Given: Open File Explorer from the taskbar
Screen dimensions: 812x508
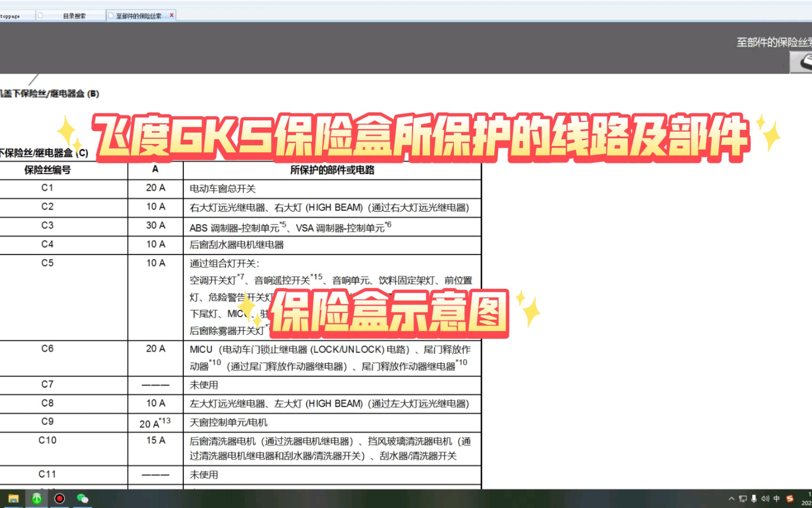Looking at the screenshot, I should [13, 499].
